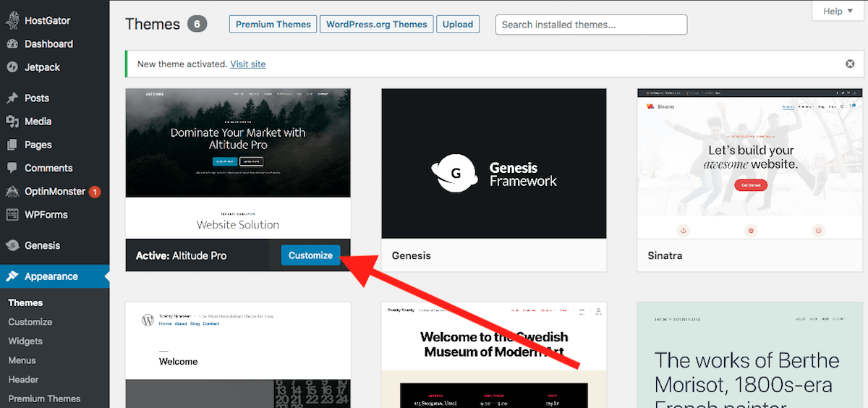Image resolution: width=868 pixels, height=408 pixels.
Task: Click the Pages icon in sidebar
Action: point(12,145)
